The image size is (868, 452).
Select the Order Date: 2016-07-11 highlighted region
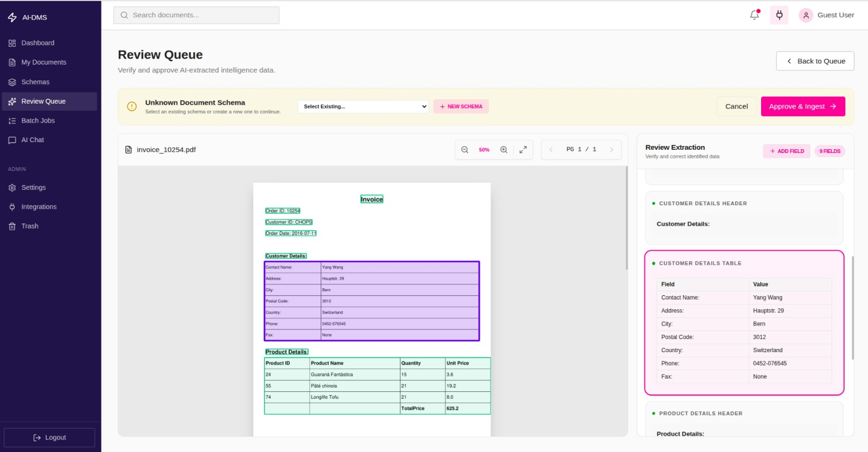pyautogui.click(x=291, y=233)
